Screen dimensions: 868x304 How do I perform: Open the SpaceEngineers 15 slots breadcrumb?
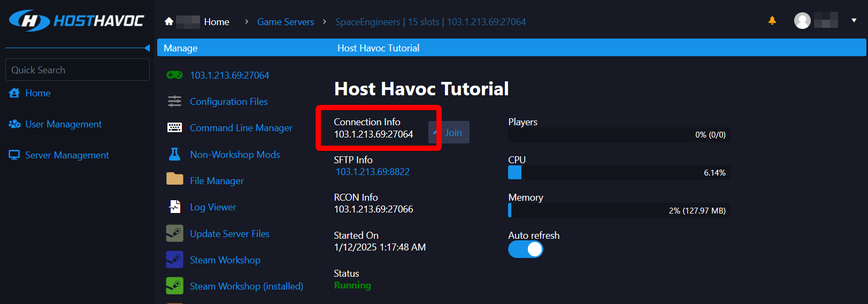(x=431, y=22)
